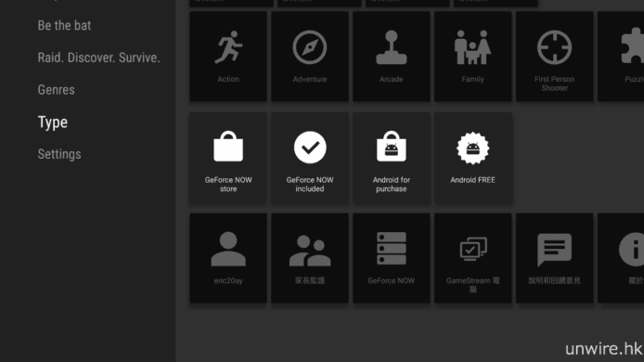This screenshot has width=644, height=362.
Task: Select Raid. Discover. Survive. sidebar entry
Action: click(98, 58)
